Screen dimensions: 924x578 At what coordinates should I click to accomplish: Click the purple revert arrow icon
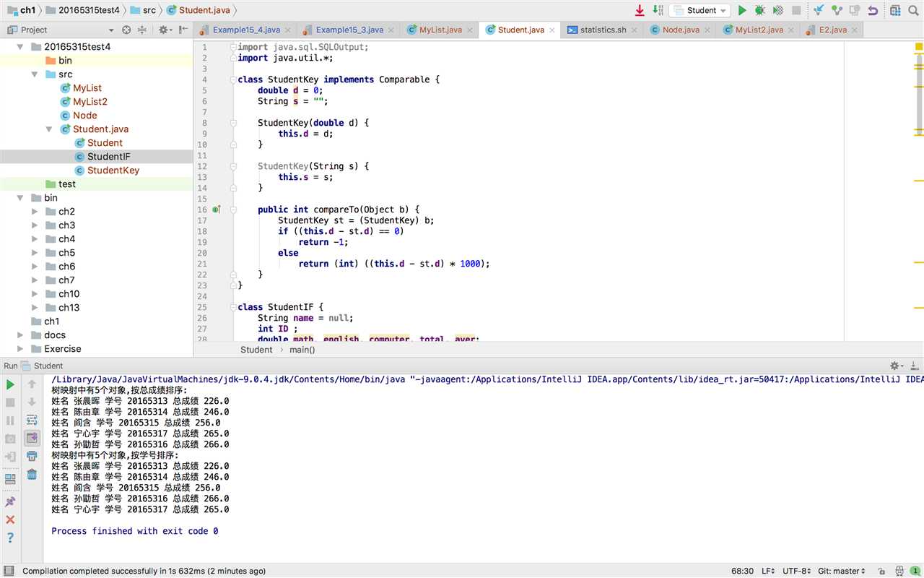click(873, 10)
